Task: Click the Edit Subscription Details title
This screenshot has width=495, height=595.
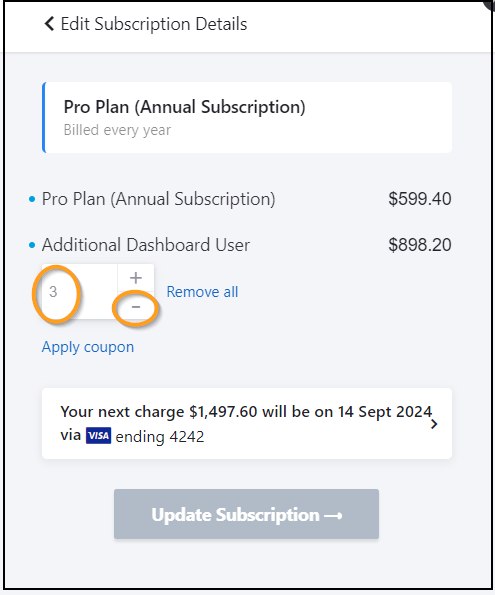Action: [x=154, y=24]
